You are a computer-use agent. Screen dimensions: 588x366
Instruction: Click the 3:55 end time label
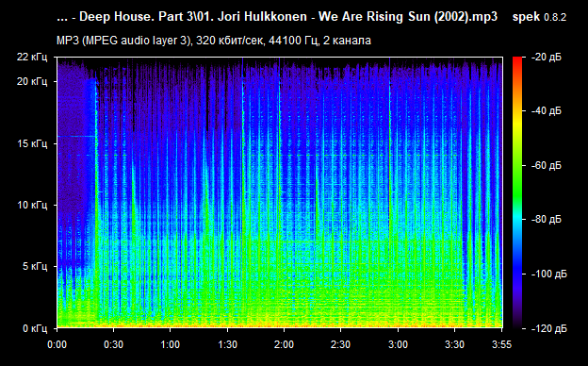pyautogui.click(x=501, y=344)
